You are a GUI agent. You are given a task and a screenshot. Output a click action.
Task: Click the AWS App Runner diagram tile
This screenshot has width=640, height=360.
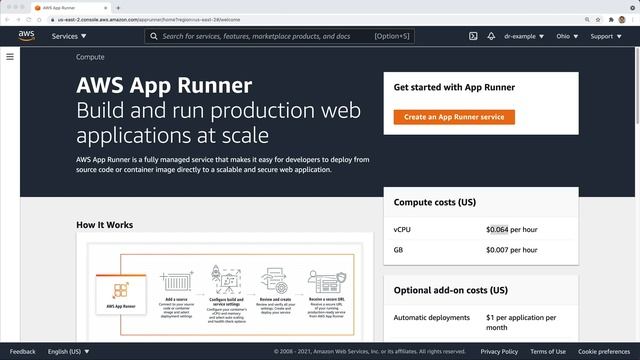[121, 294]
